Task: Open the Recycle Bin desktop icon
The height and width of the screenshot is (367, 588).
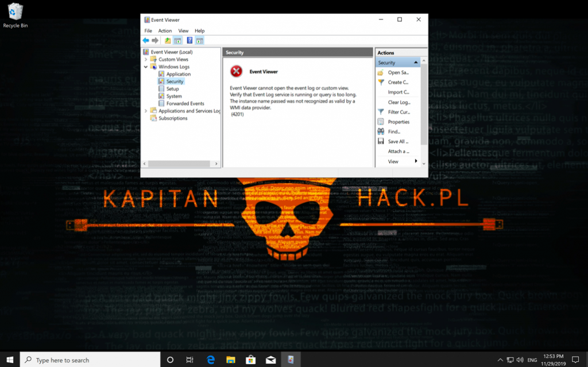Action: pyautogui.click(x=15, y=16)
